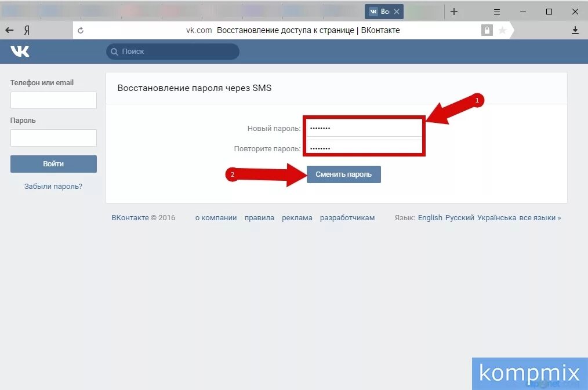
Task: Switch language to Українська
Action: pos(496,218)
